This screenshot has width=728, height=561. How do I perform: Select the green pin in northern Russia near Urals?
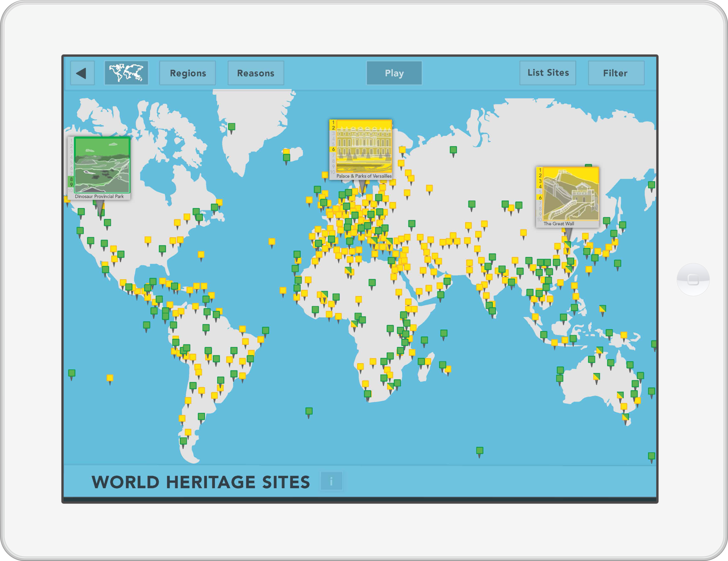point(453,151)
